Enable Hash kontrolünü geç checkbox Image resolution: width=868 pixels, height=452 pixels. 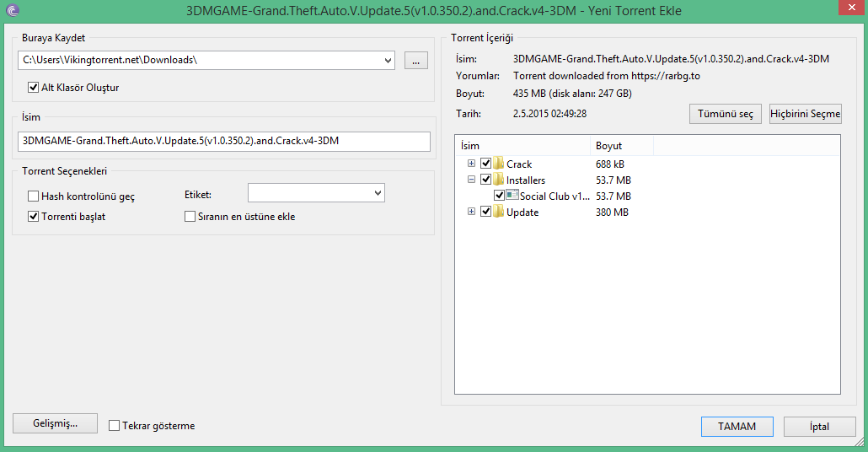[33, 196]
